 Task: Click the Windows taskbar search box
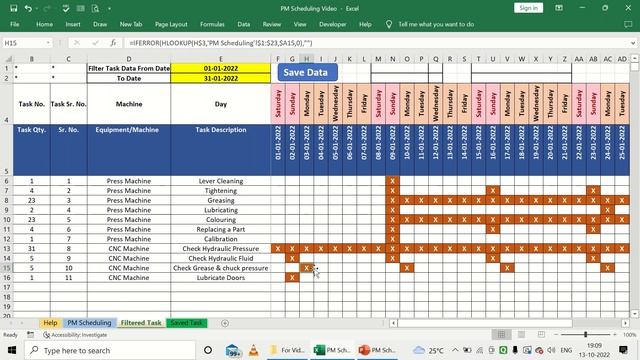tap(110, 350)
